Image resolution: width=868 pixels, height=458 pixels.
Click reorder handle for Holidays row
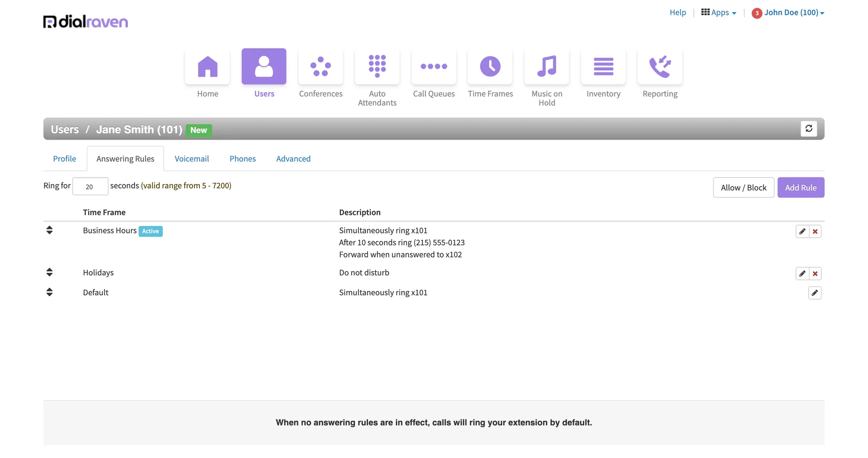click(x=49, y=272)
